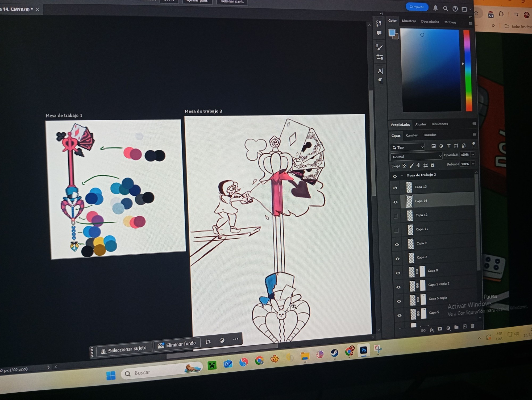This screenshot has height=400, width=532.
Task: Delete layer trash icon
Action: click(x=472, y=326)
